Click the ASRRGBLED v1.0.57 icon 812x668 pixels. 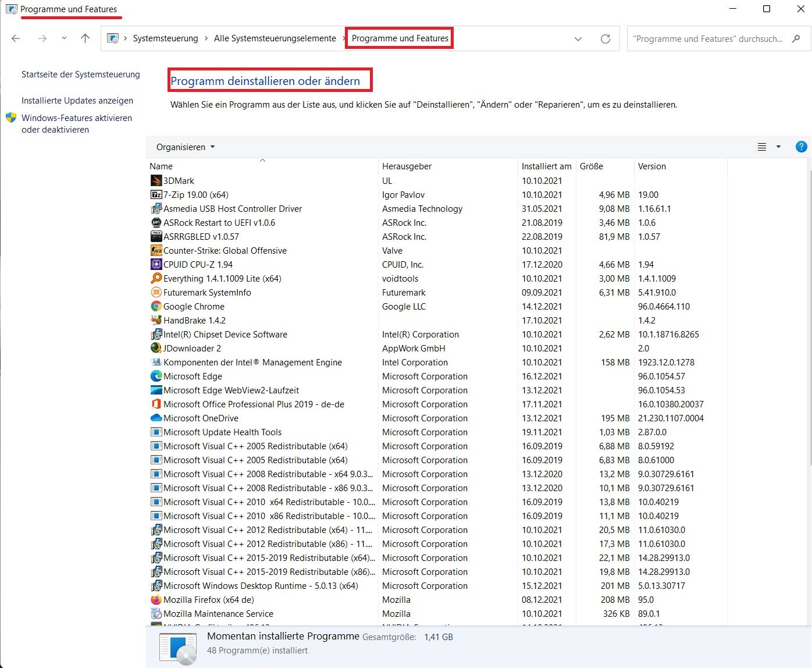[x=156, y=237]
